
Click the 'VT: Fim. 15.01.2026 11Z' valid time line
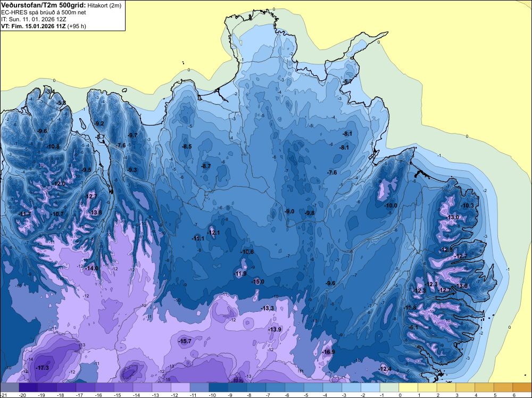click(x=33, y=26)
